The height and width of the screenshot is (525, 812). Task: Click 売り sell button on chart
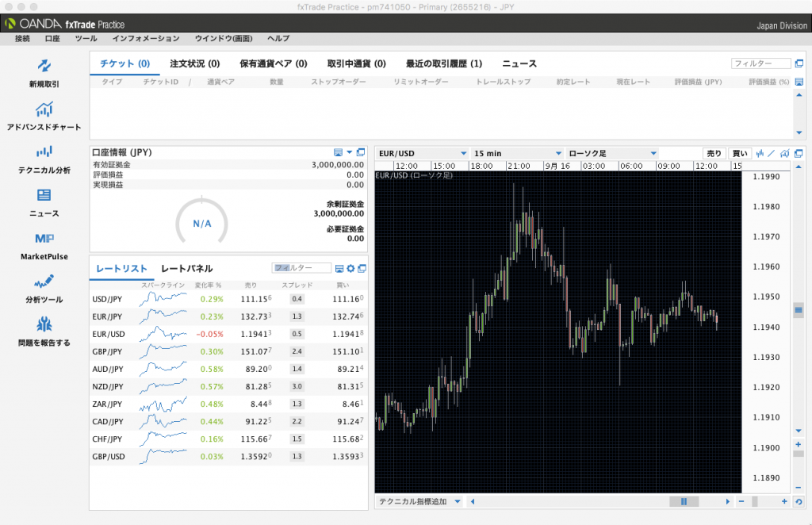pos(714,153)
